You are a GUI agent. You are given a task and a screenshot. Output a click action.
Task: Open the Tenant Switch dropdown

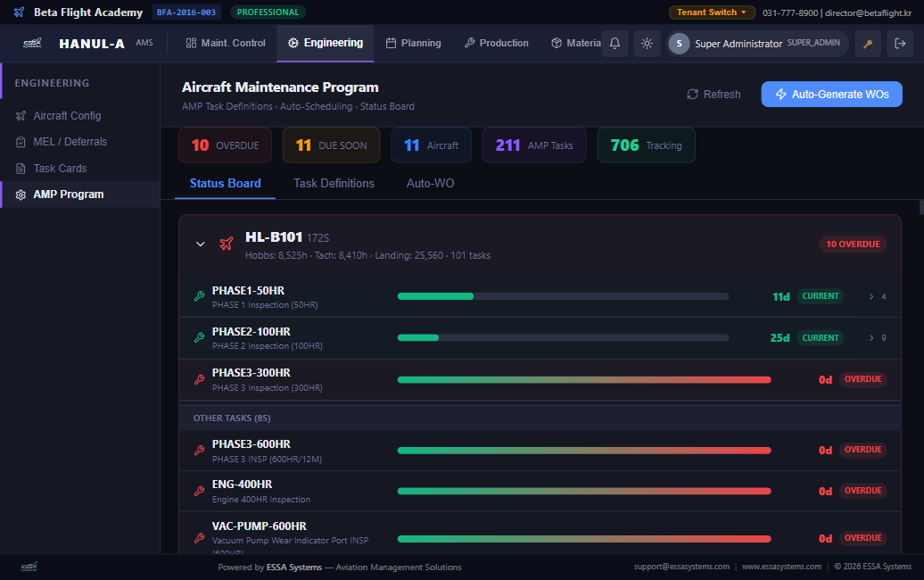click(x=712, y=12)
